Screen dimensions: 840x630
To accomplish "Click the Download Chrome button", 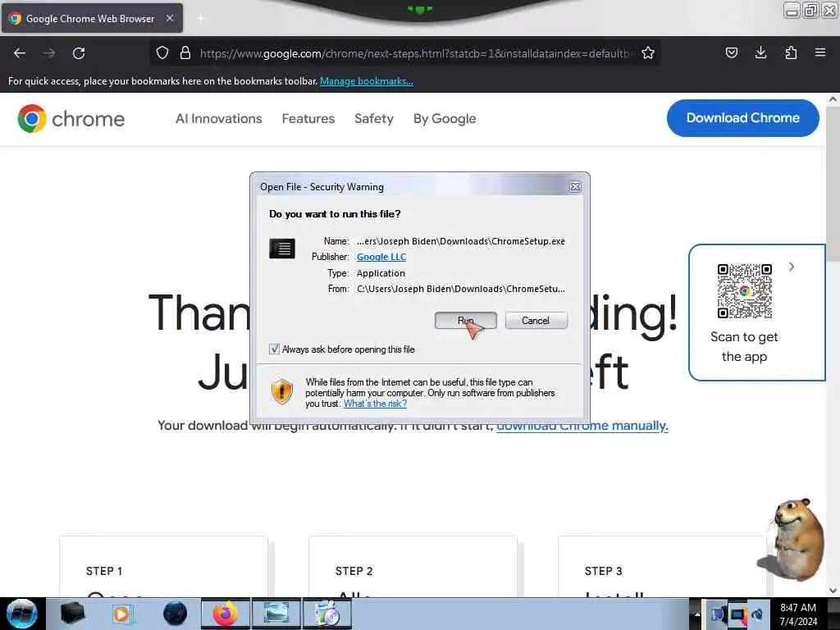I will (742, 118).
